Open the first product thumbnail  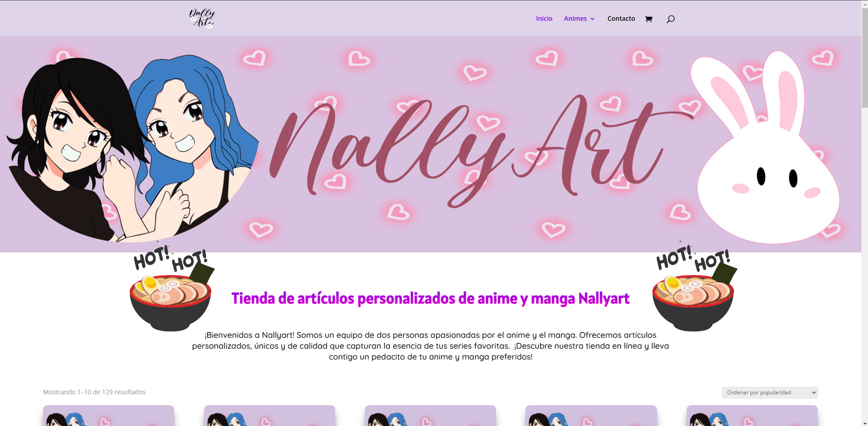(109, 416)
